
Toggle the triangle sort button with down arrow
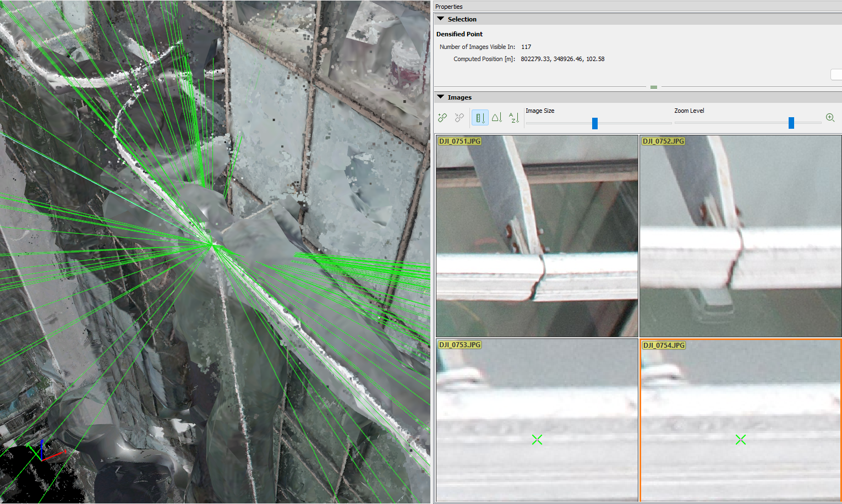tap(497, 118)
